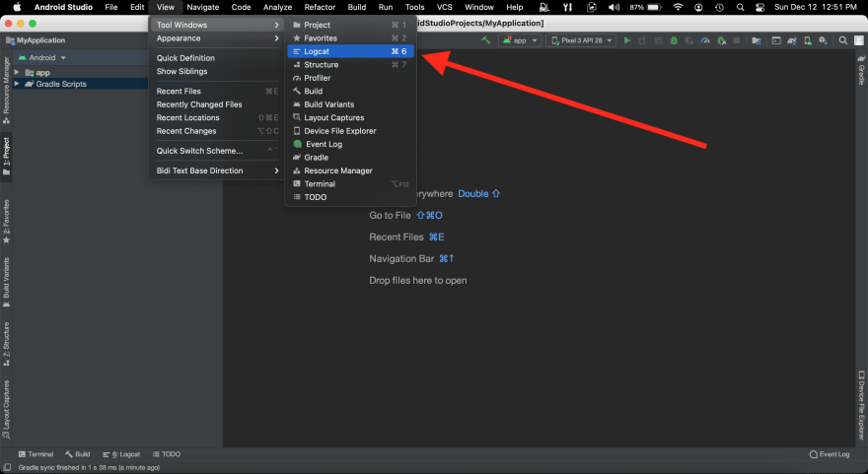Image resolution: width=868 pixels, height=474 pixels.
Task: Open the app run configuration dropdown
Action: [x=520, y=40]
